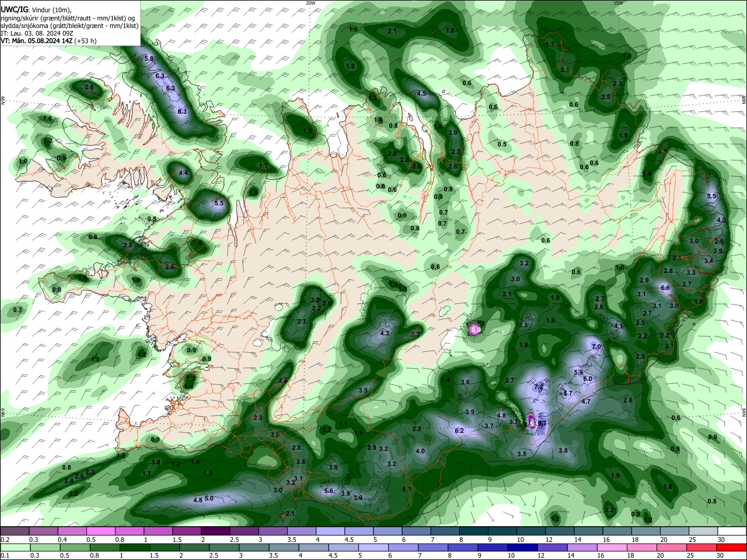The width and height of the screenshot is (747, 560).
Task: Click the 4.7 precipitation value
Action: point(587,401)
